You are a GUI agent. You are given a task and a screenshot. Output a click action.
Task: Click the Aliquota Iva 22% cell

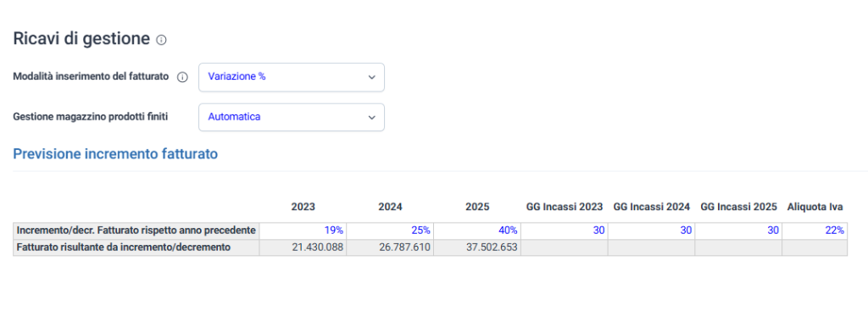tap(815, 230)
